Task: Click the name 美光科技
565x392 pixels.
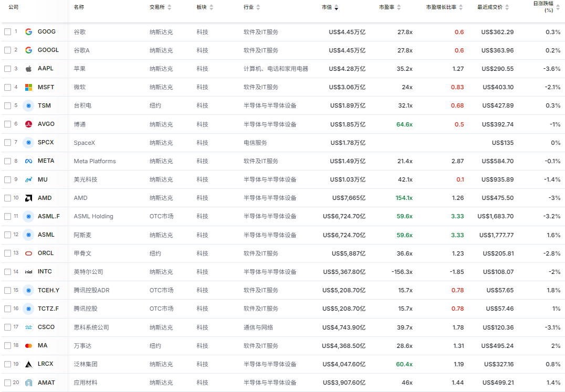Action: 86,179
